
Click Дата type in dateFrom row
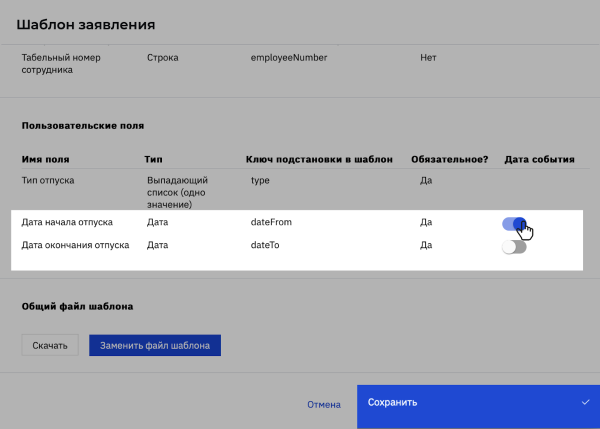[157, 222]
